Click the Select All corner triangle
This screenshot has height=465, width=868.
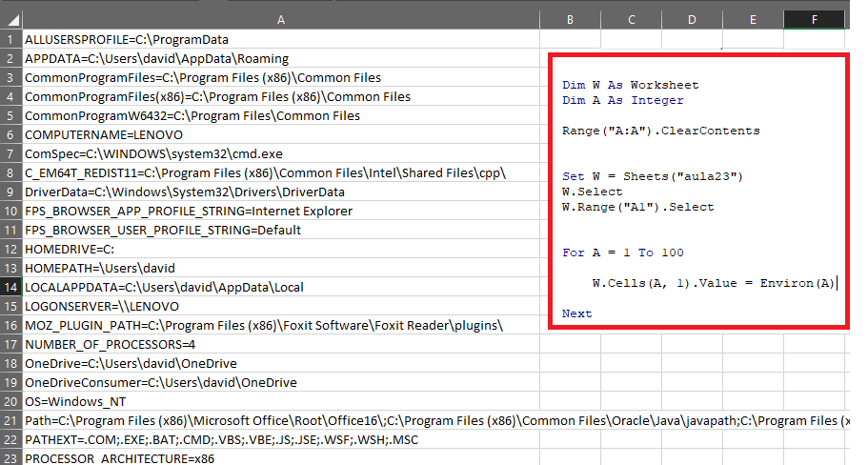point(11,20)
